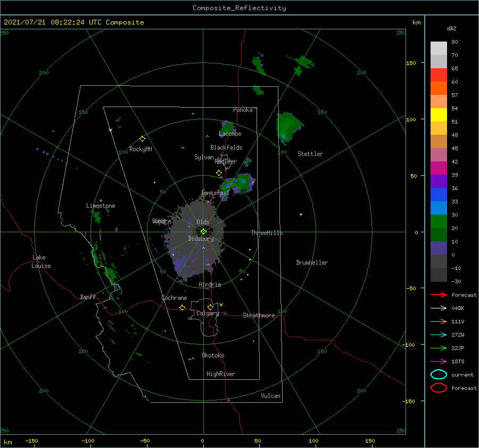Click the Calgary city label
Viewport: 479px width, 448px height.
tap(208, 313)
